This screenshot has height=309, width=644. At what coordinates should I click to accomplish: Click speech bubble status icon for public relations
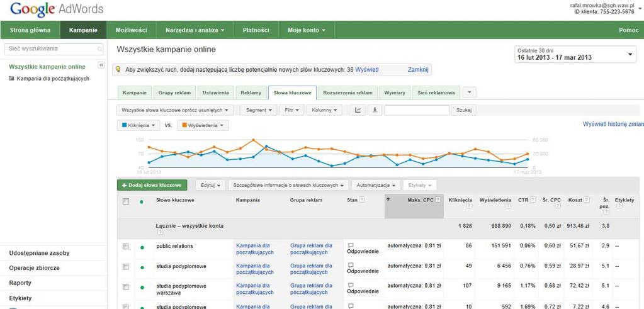[x=351, y=245]
